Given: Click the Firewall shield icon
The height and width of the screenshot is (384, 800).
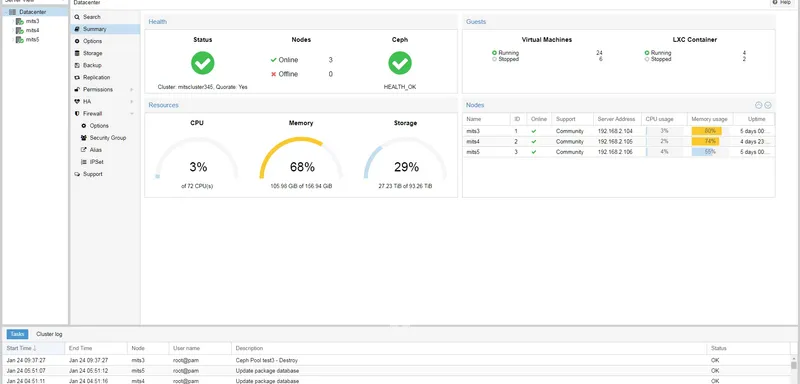Looking at the screenshot, I should click(77, 114).
